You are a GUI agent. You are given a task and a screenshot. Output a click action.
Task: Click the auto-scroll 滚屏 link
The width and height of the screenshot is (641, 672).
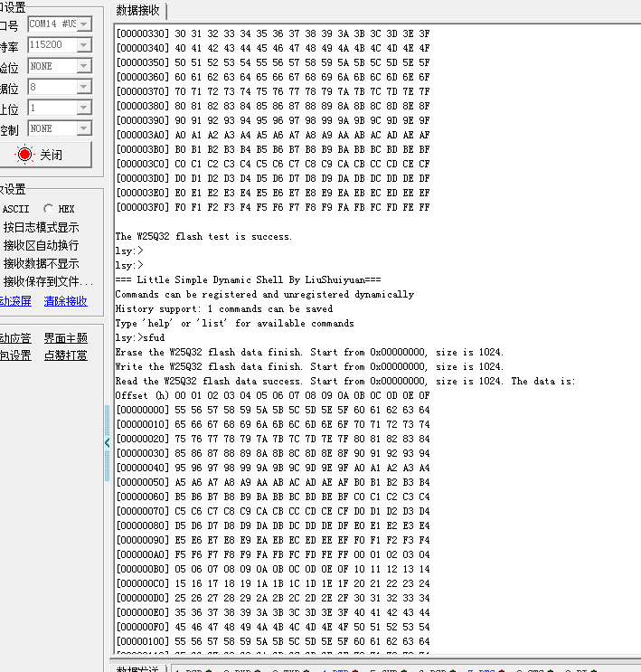(15, 301)
